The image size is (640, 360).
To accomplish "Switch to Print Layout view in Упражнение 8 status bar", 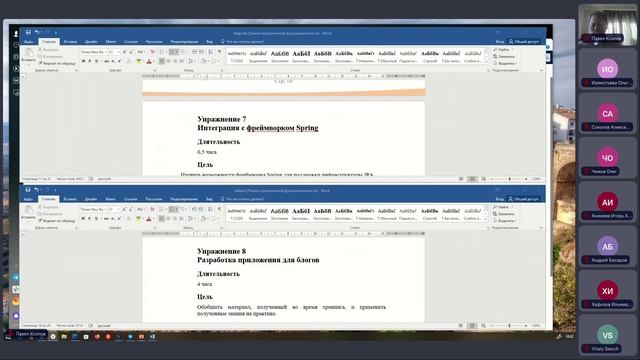I will [472, 326].
